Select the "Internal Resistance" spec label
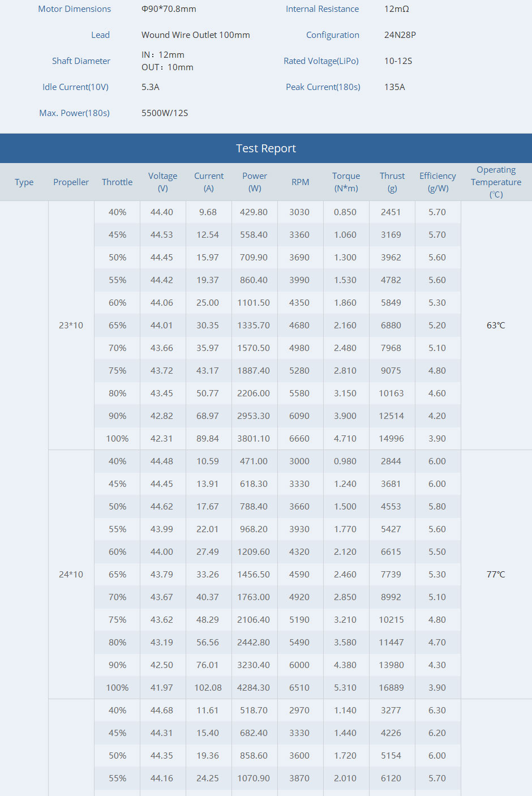Screen dimensions: 532x796 point(322,9)
